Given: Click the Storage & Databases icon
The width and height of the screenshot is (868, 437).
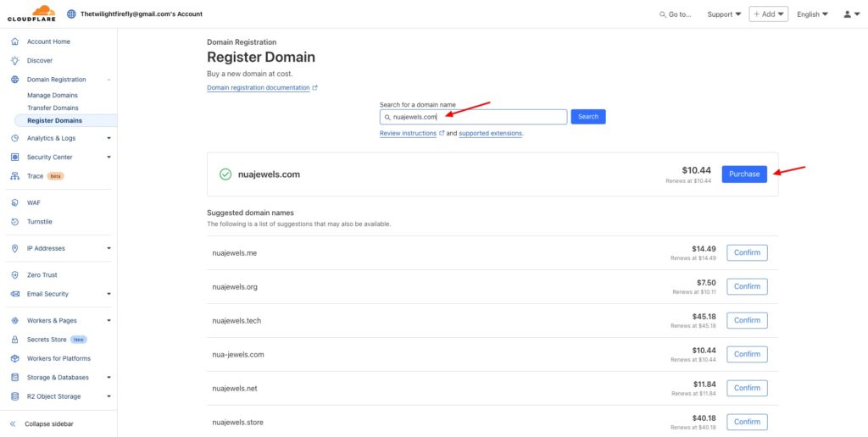Looking at the screenshot, I should click(x=15, y=377).
